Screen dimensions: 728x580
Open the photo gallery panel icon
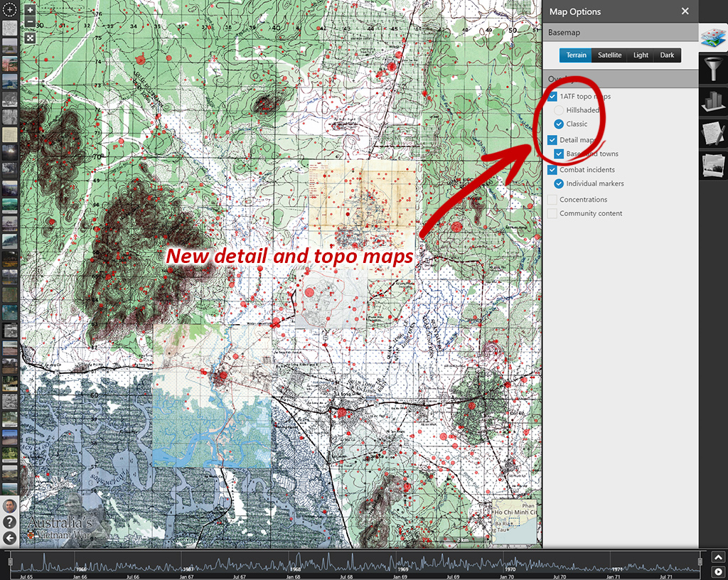click(713, 165)
